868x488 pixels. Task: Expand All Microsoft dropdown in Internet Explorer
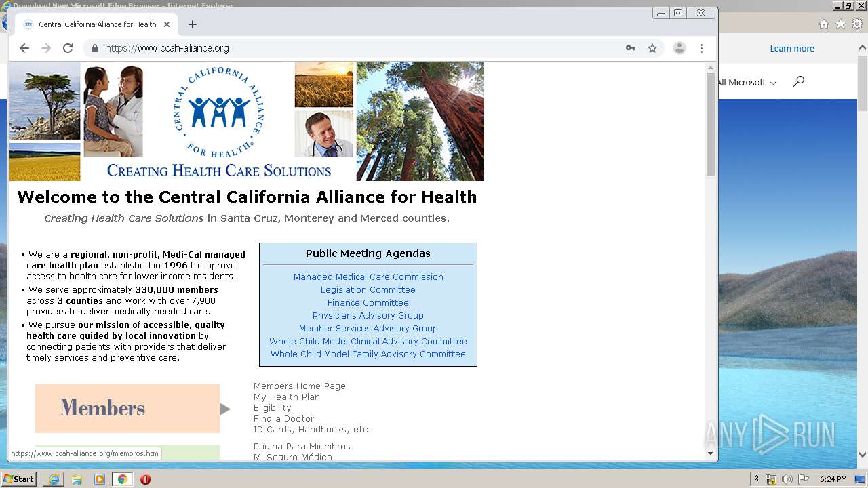click(x=746, y=82)
